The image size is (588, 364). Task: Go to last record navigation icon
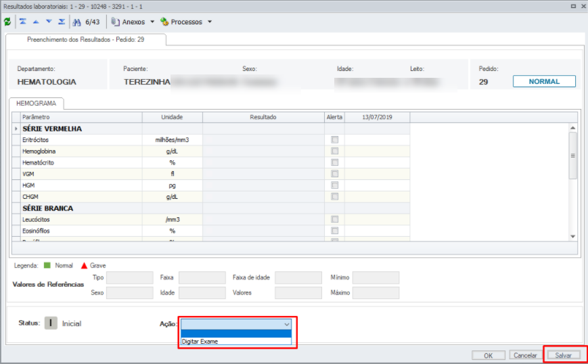[x=62, y=22]
